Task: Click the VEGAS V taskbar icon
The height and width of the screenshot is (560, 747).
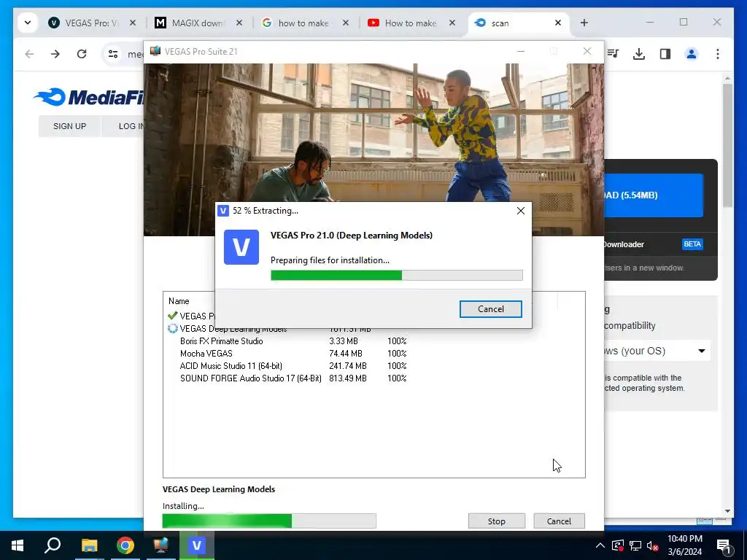Action: 196,545
